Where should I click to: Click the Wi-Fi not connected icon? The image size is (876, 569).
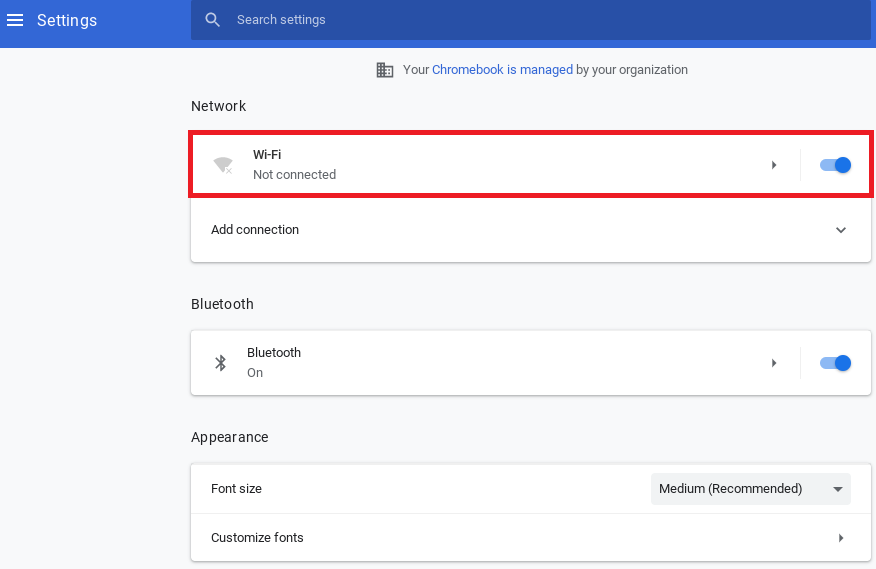point(223,165)
